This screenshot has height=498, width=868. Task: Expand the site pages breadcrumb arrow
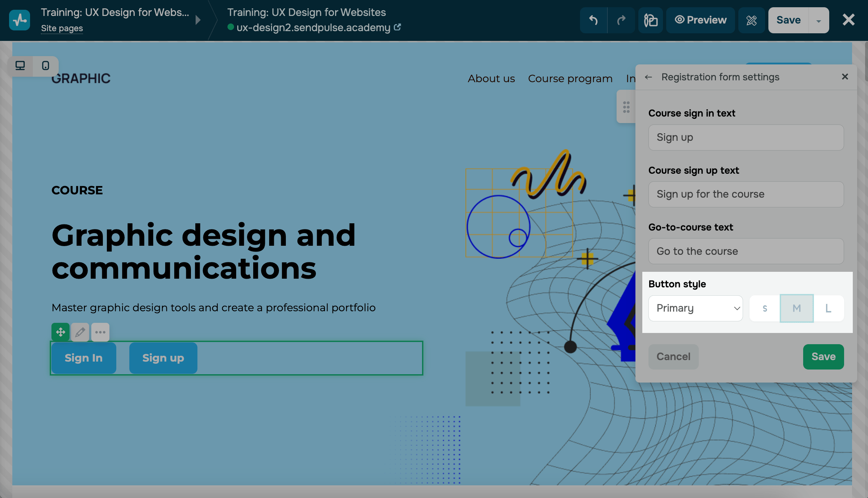click(198, 20)
